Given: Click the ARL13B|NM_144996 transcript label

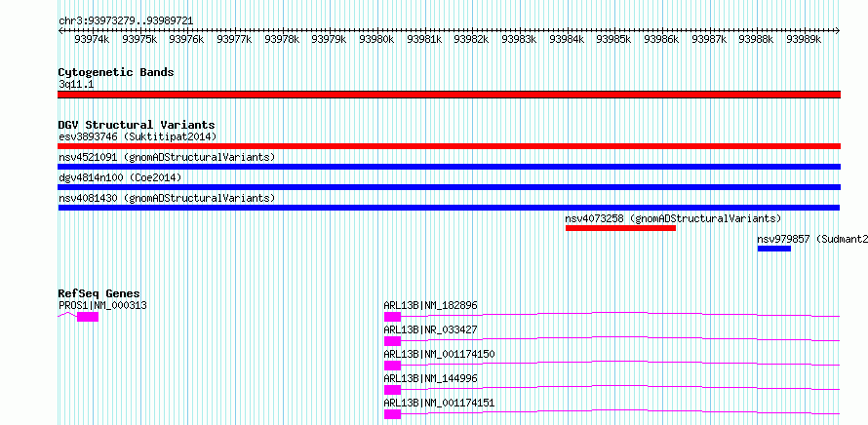Looking at the screenshot, I should [x=430, y=378].
